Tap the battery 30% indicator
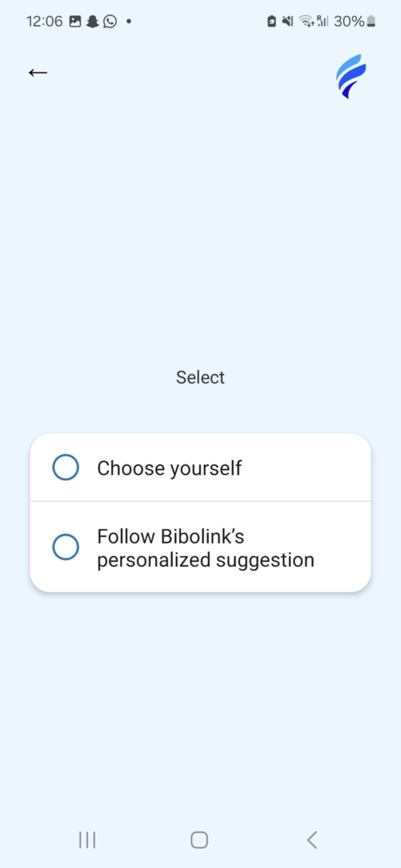 tap(354, 21)
